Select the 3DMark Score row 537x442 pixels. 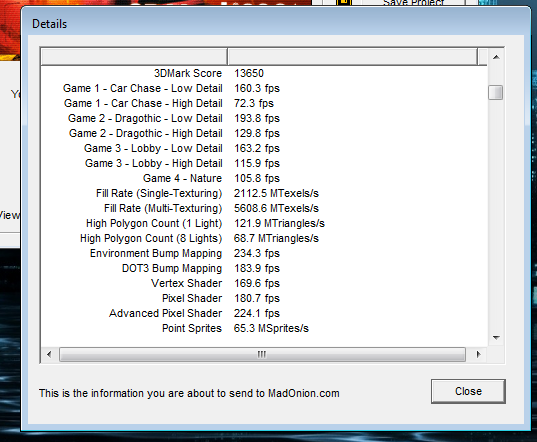[x=264, y=73]
